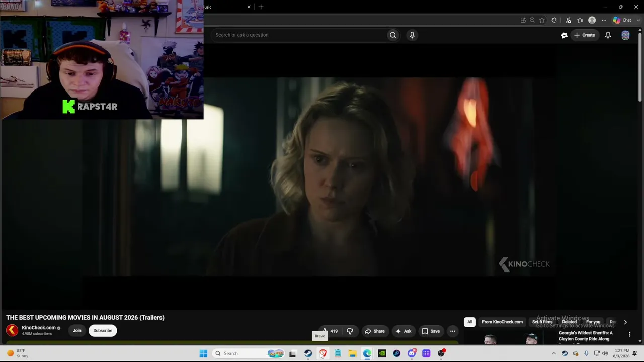Open browser settings and more menu

click(x=604, y=20)
